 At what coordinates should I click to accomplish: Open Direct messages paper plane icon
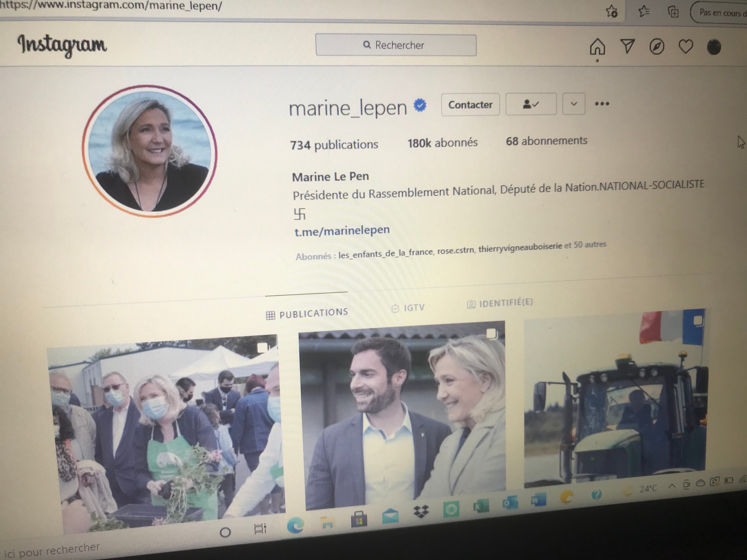pyautogui.click(x=628, y=46)
